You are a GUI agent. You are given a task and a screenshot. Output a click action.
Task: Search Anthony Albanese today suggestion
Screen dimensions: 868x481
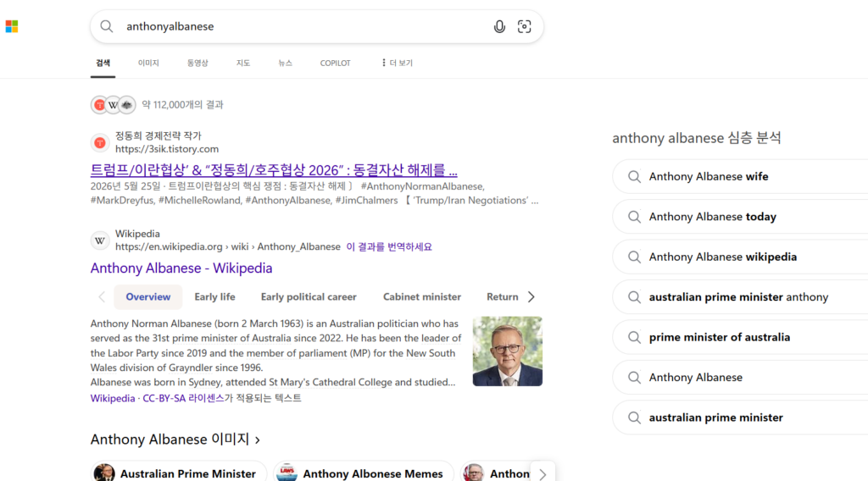[x=740, y=217]
